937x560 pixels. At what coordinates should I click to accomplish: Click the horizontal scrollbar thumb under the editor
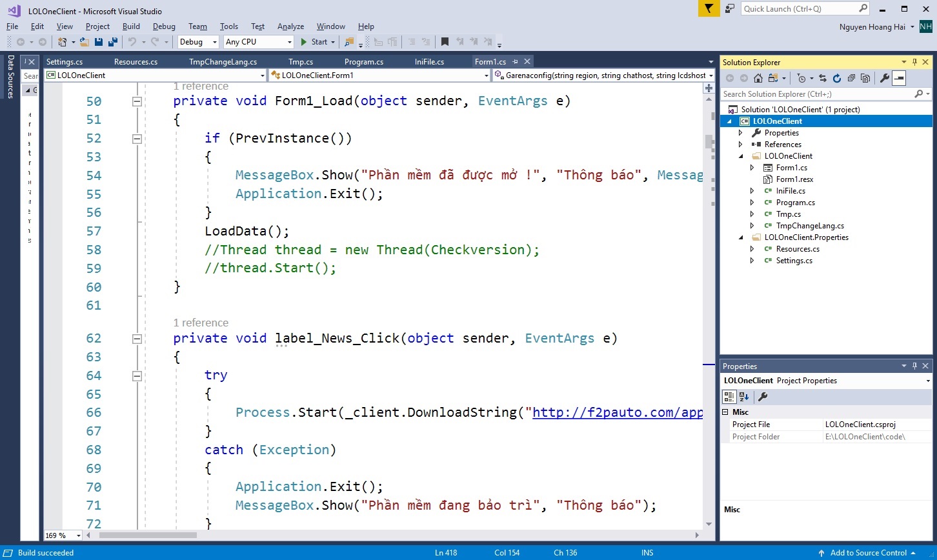pyautogui.click(x=148, y=535)
